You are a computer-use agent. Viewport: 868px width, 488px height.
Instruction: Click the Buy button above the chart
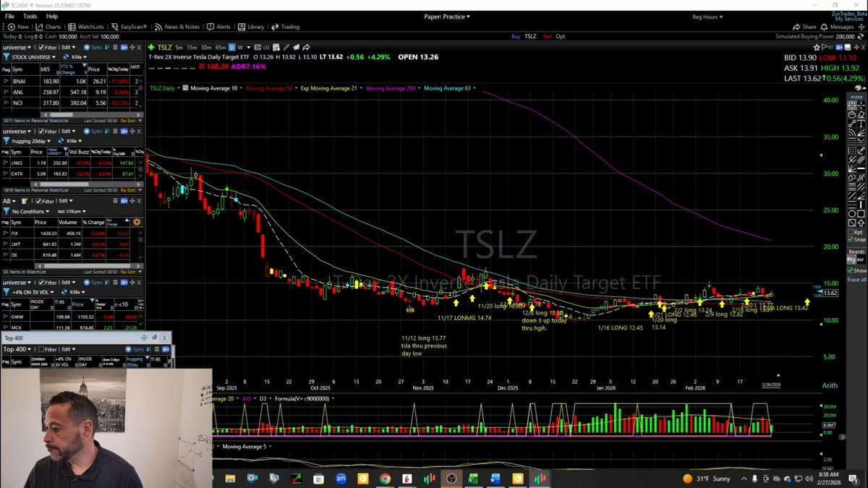[516, 36]
